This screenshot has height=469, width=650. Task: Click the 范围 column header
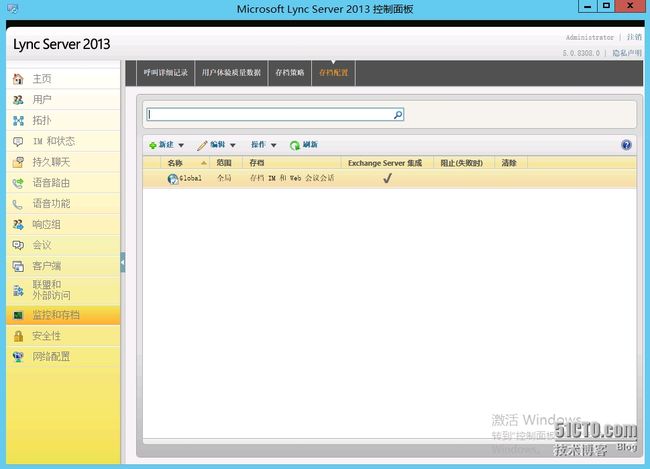click(x=224, y=163)
